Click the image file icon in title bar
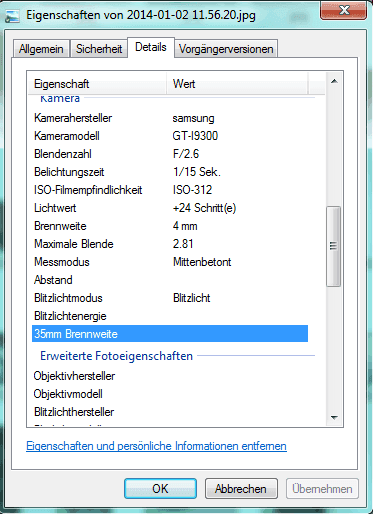 point(12,16)
